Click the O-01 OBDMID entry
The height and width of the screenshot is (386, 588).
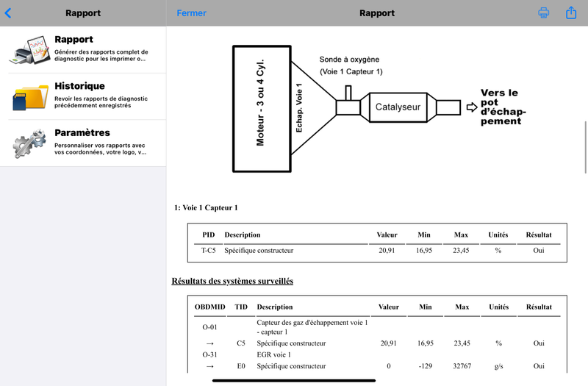pos(209,328)
